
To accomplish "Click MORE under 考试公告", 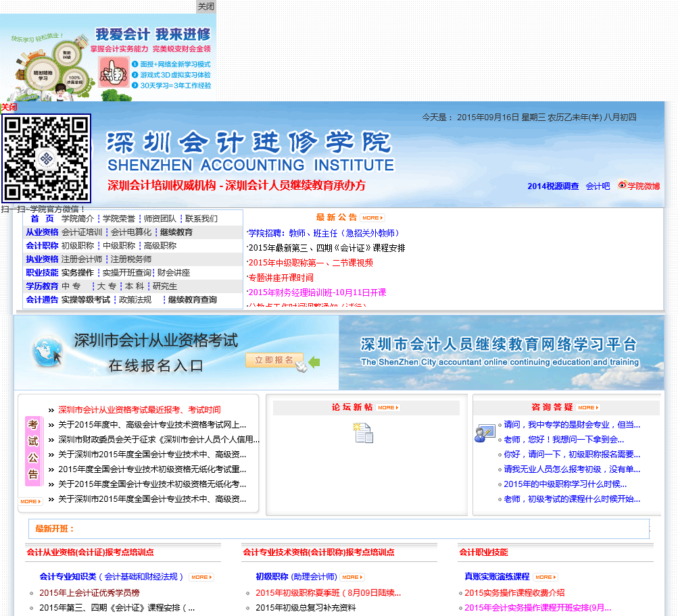I will pyautogui.click(x=30, y=502).
